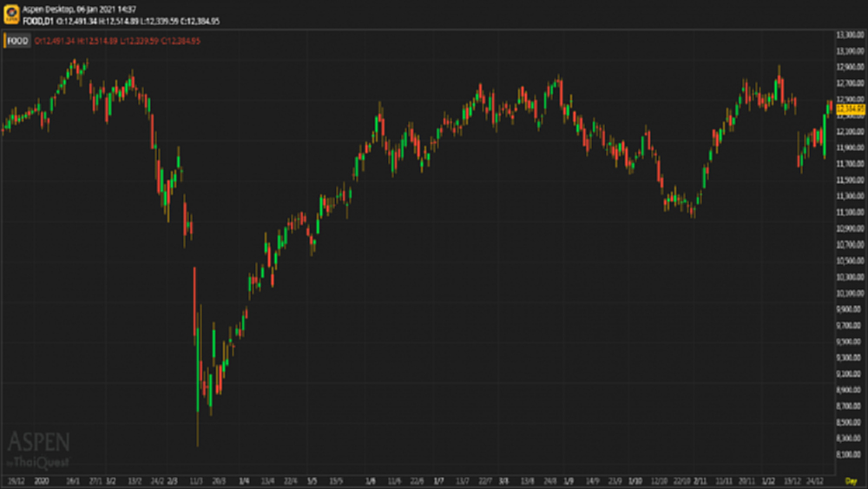Click the 10,700.00 price axis label

[851, 245]
